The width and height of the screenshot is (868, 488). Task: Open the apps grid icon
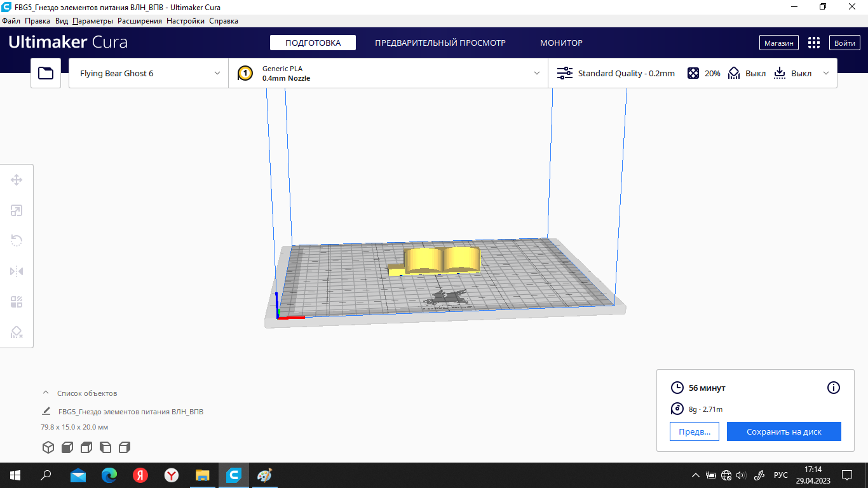813,43
